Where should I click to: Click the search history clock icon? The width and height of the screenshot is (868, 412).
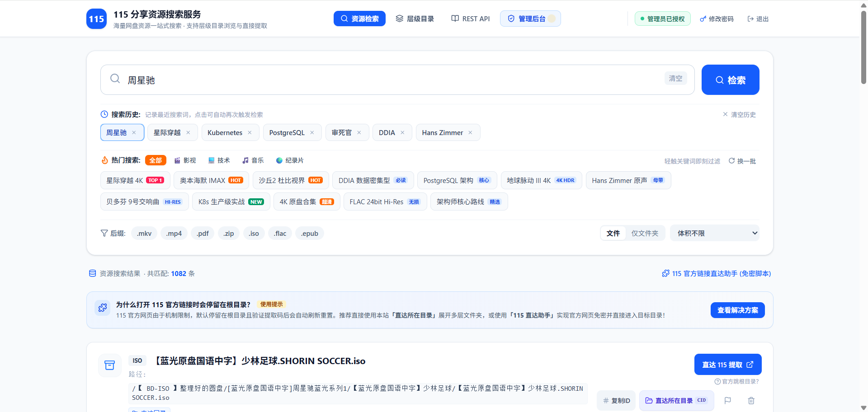coord(104,114)
